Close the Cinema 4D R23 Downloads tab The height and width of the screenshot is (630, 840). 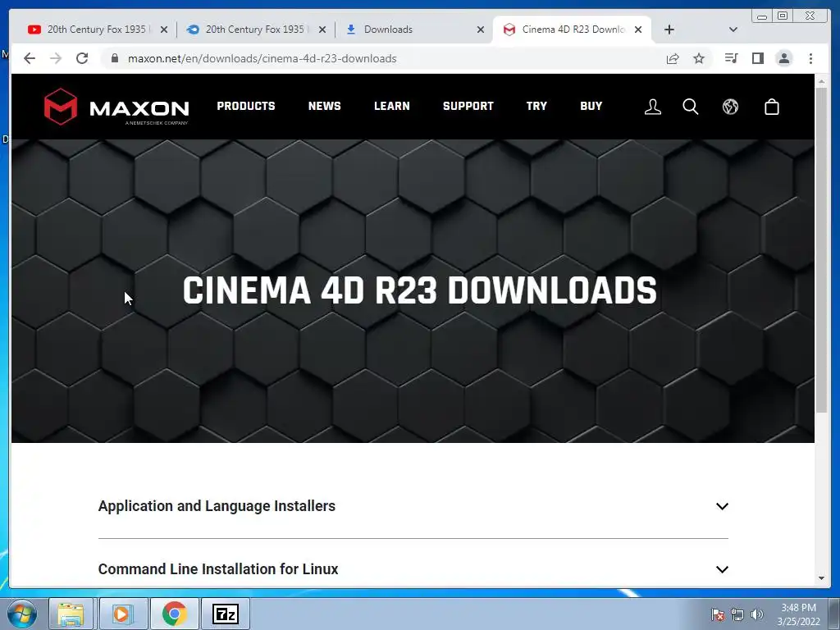pyautogui.click(x=638, y=30)
